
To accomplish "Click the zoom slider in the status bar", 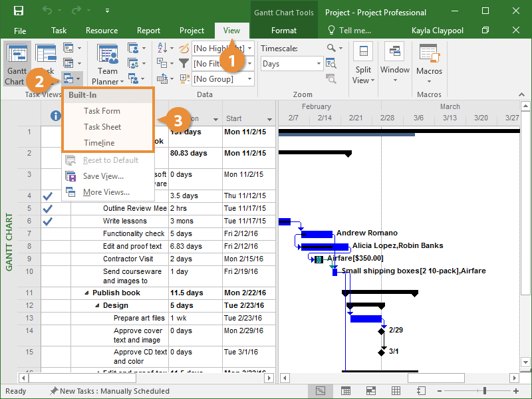I will pyautogui.click(x=484, y=390).
